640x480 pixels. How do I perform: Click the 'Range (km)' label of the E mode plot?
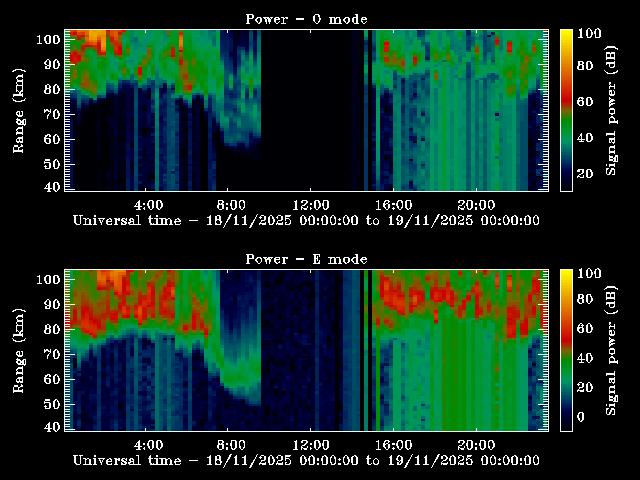click(x=18, y=350)
